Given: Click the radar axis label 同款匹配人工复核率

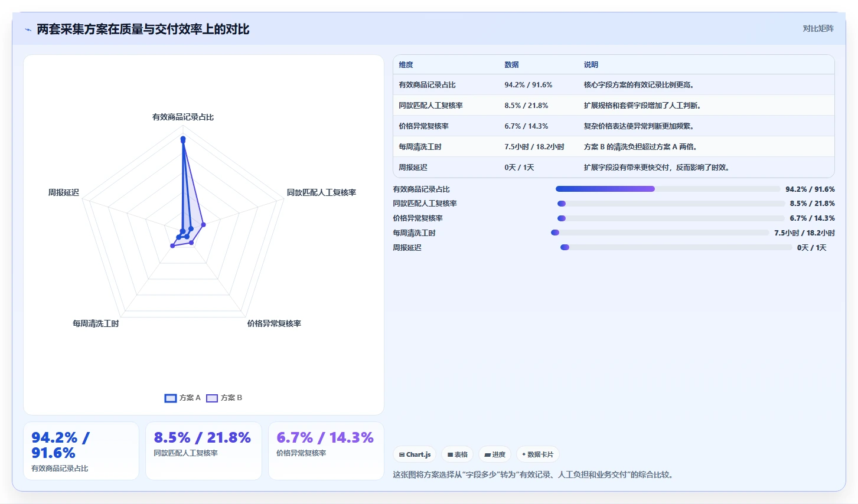Looking at the screenshot, I should click(x=321, y=192).
